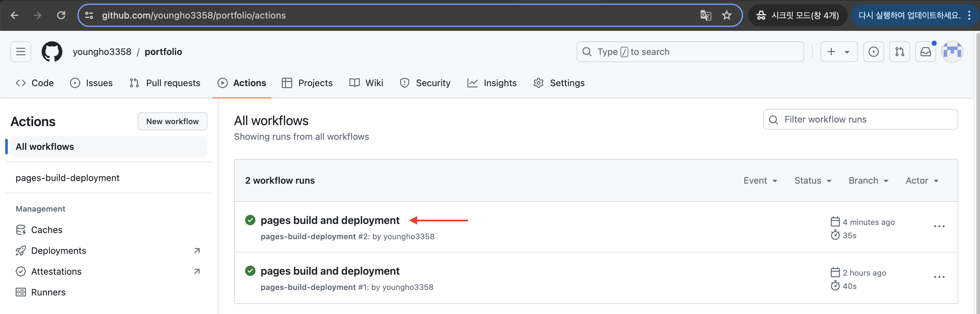Open the Issues shortcut icon in header
The width and height of the screenshot is (980, 314).
[873, 51]
